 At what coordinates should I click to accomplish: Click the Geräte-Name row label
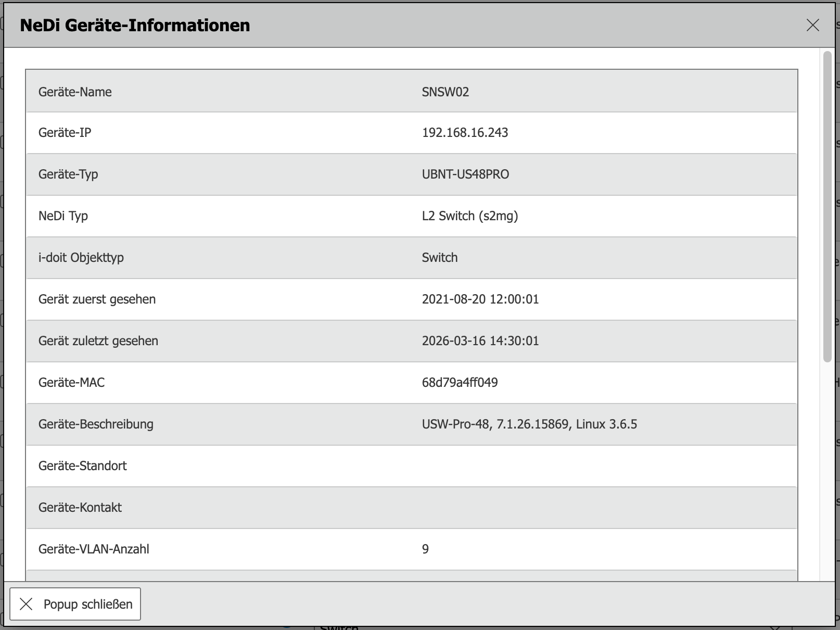point(75,92)
